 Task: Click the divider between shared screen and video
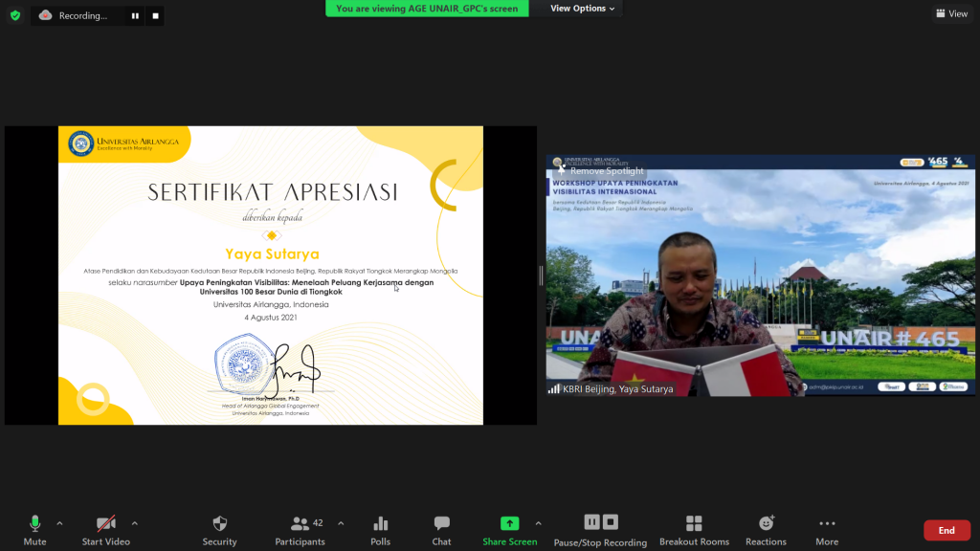pos(541,275)
